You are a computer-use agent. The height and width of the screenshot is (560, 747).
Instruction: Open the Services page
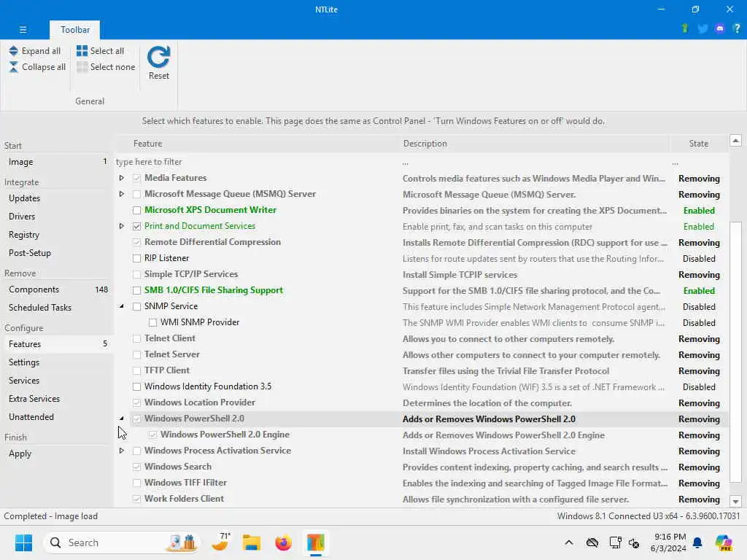coord(57,381)
